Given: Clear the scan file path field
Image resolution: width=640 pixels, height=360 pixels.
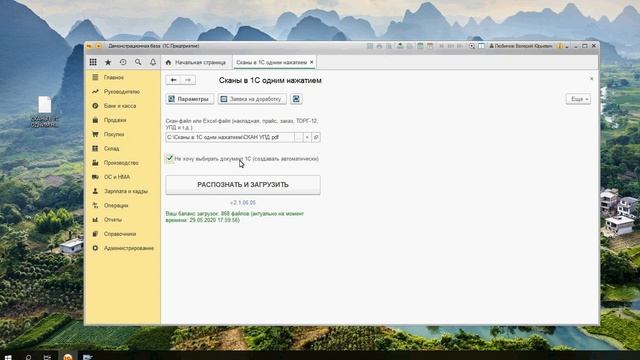Looking at the screenshot, I should [307, 137].
